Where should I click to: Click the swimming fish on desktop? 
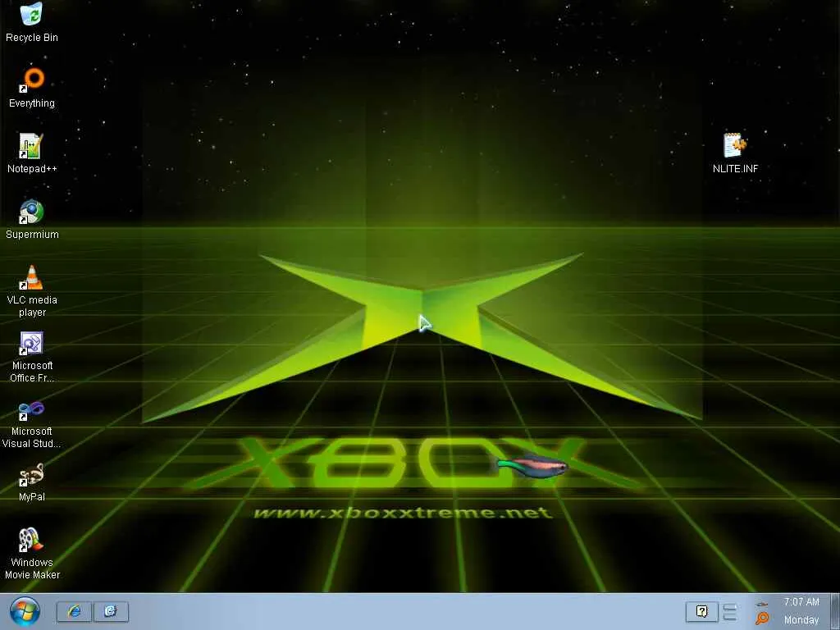click(x=532, y=466)
